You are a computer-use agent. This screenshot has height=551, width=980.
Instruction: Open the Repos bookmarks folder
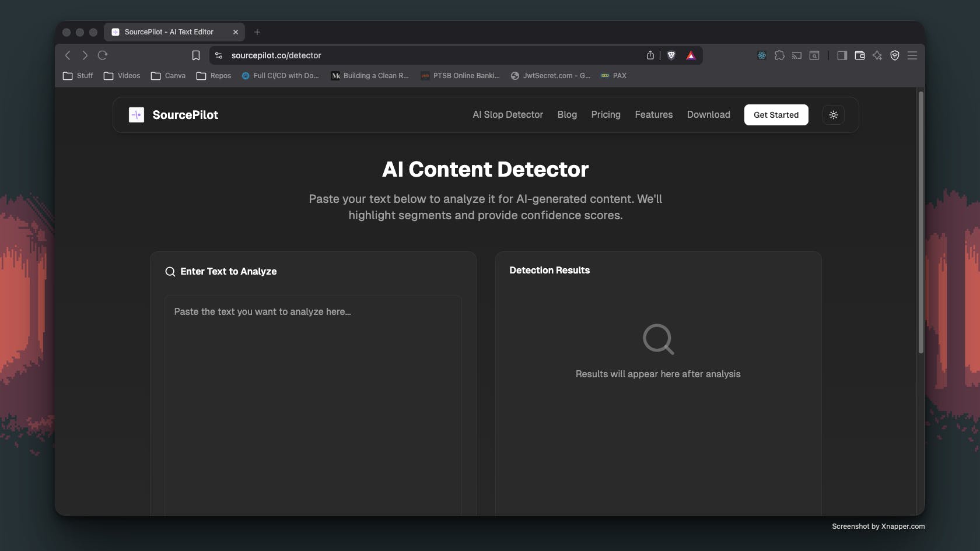coord(213,76)
